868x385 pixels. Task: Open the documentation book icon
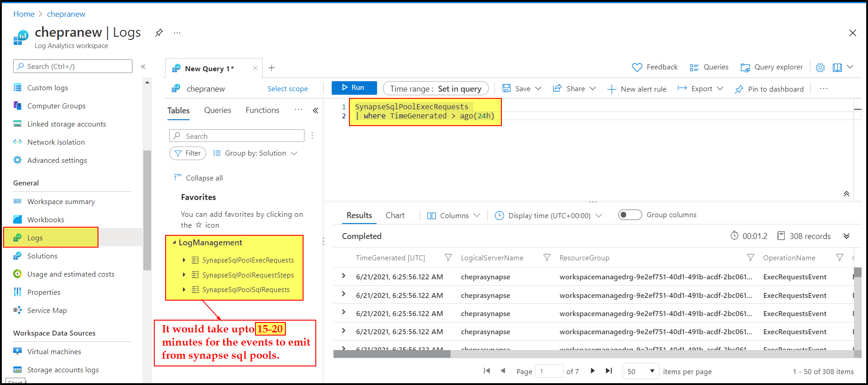(x=837, y=68)
